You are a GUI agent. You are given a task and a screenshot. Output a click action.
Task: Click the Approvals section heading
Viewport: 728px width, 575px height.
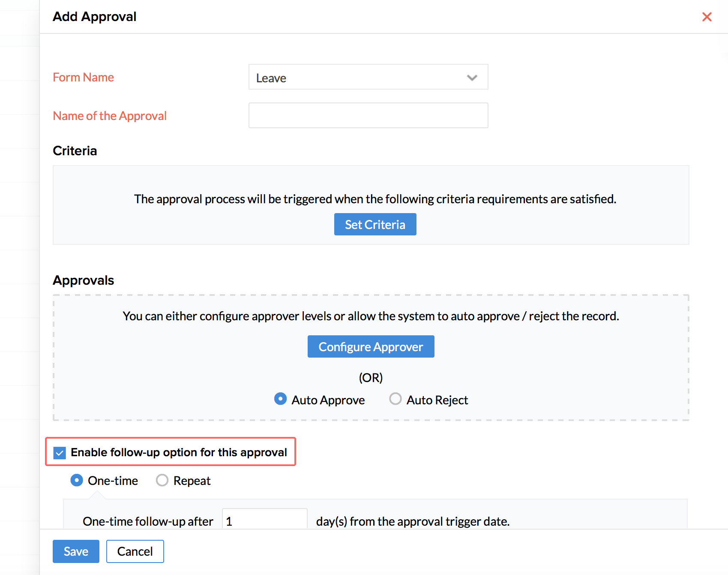(83, 280)
